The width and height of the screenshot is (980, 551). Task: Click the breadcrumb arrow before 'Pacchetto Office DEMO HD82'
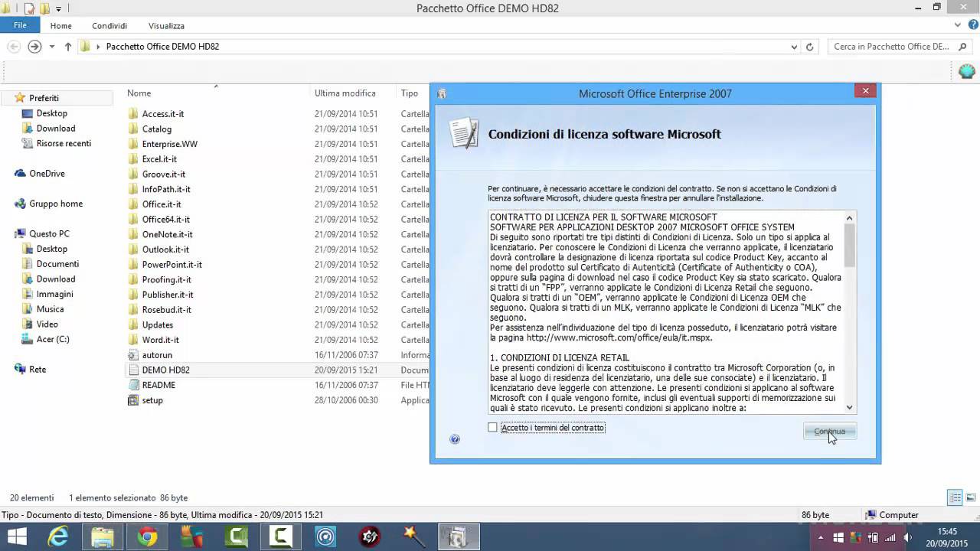click(x=98, y=47)
